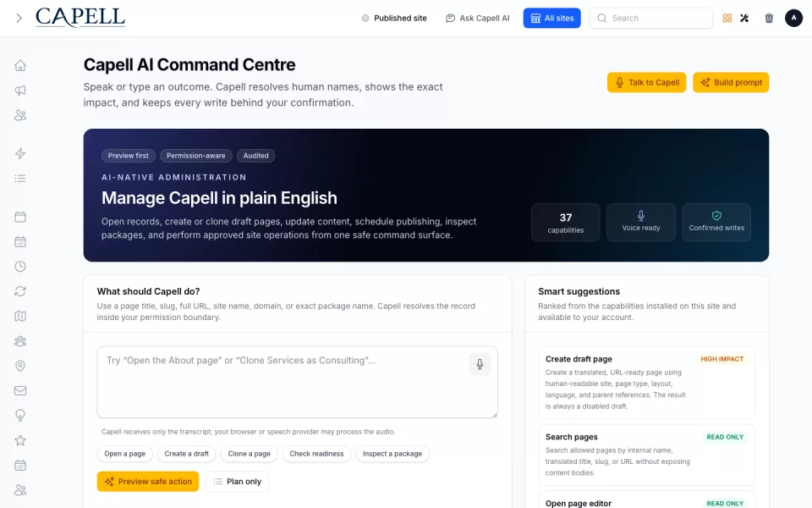The height and width of the screenshot is (508, 812).
Task: Click the location pin sidebar icon
Action: (20, 366)
